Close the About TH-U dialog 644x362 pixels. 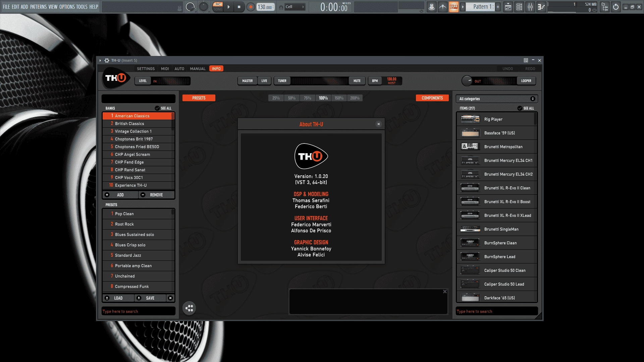pyautogui.click(x=379, y=124)
